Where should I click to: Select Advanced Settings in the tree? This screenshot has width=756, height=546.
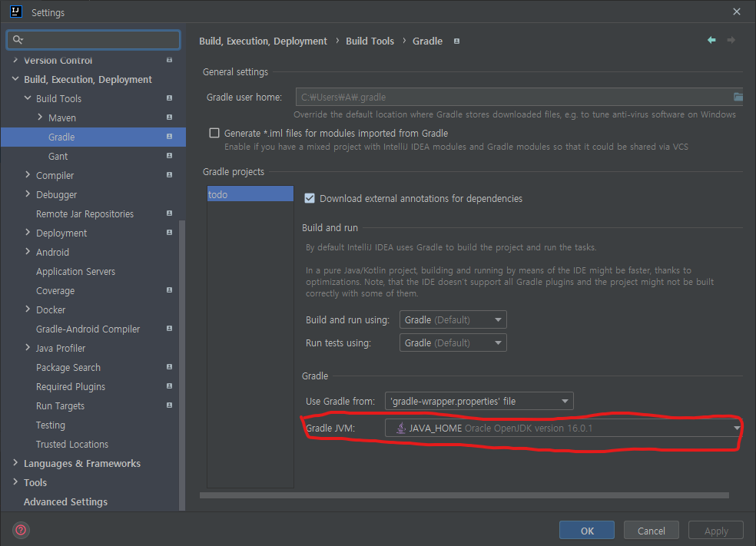[65, 501]
